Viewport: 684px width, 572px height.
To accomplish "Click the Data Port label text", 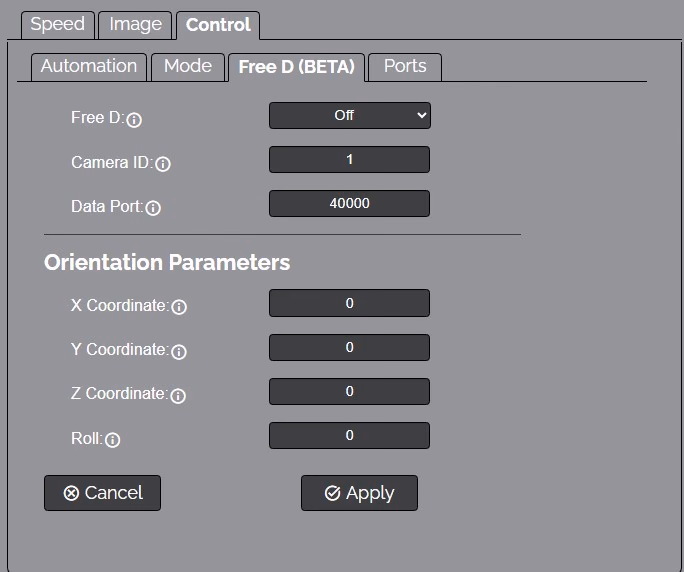I will [x=107, y=206].
